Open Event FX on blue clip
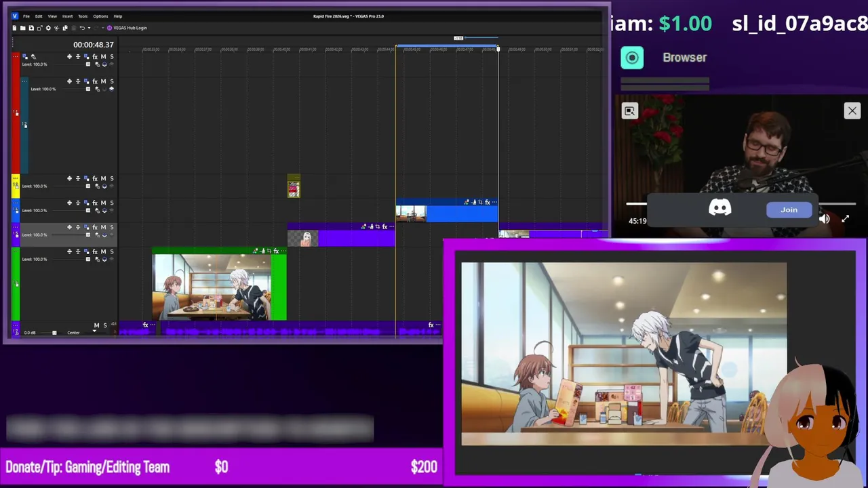 point(488,202)
